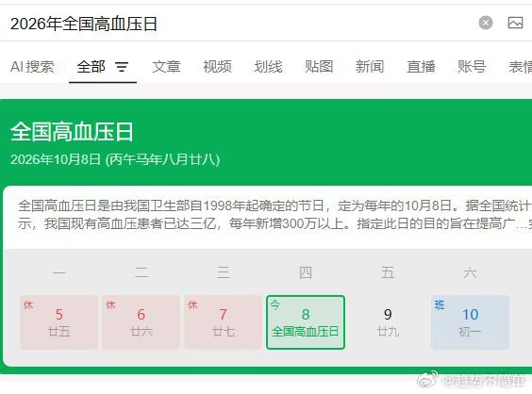Click the 休 badge on day 7
Screen dimensions: 532x394
point(192,304)
